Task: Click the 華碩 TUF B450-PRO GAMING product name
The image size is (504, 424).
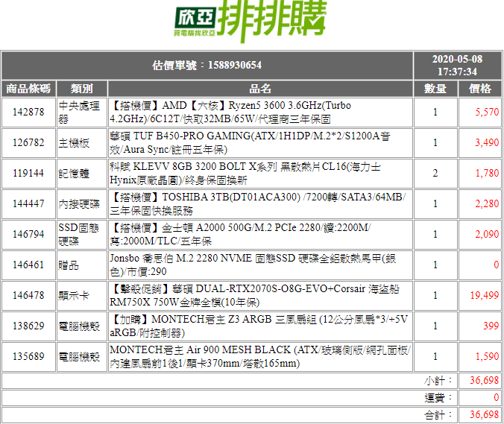Action: pos(250,143)
